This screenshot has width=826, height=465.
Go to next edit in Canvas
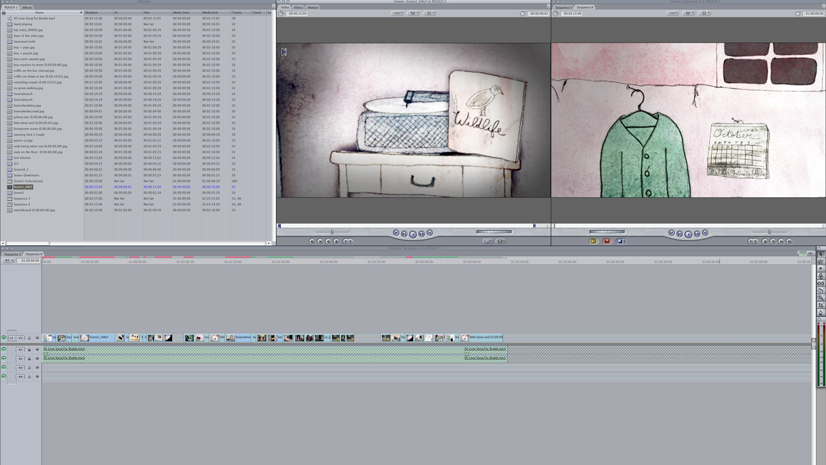tap(705, 232)
